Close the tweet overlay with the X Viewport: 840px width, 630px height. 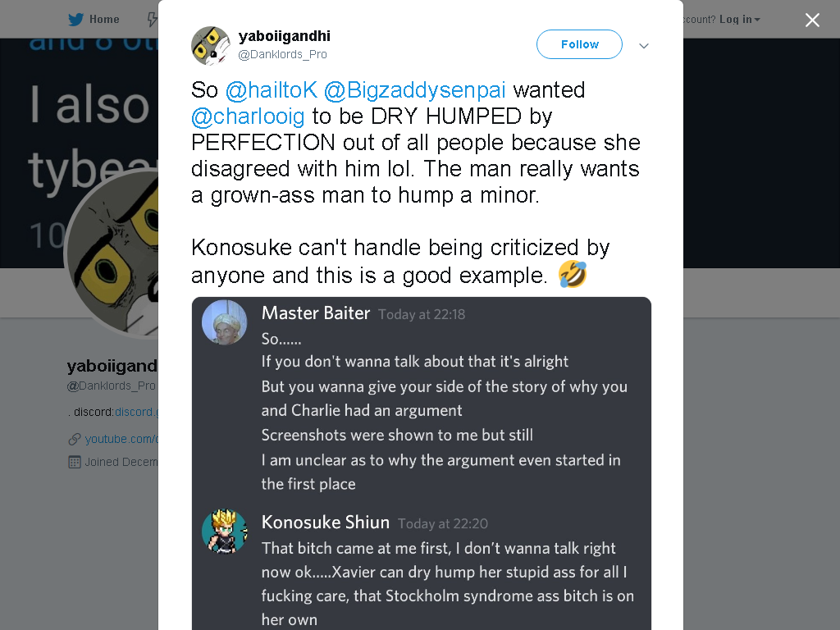pos(812,20)
